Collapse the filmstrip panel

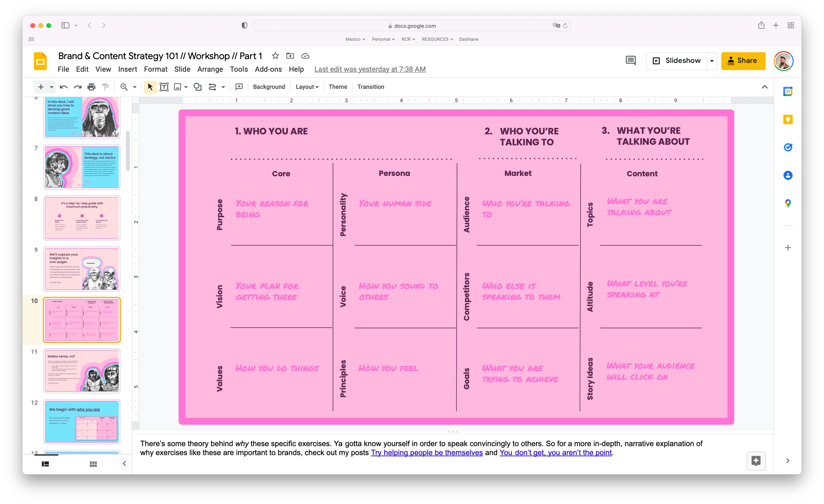pyautogui.click(x=124, y=463)
